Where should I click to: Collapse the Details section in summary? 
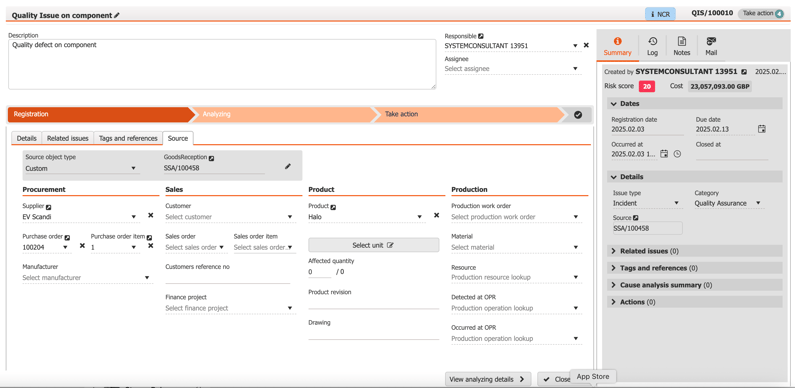[x=695, y=177]
